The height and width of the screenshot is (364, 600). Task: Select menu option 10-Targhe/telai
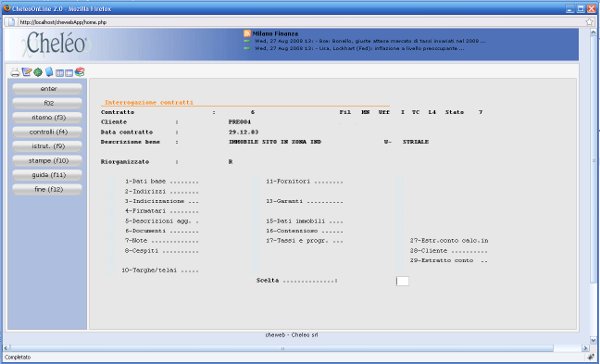pyautogui.click(x=160, y=270)
